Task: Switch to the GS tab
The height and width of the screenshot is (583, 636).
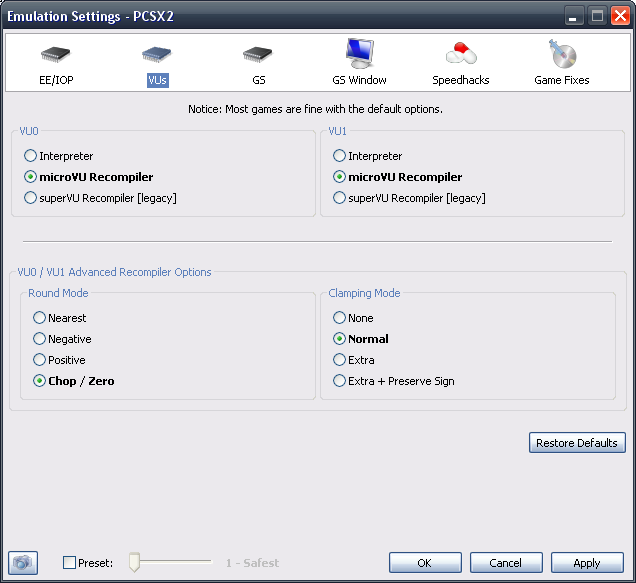Action: [258, 65]
